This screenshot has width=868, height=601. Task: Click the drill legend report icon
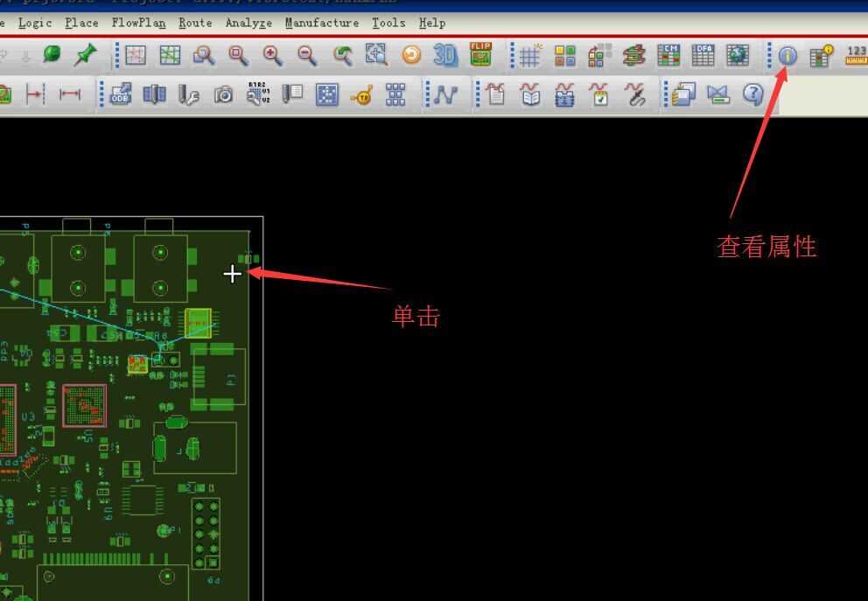[x=292, y=94]
